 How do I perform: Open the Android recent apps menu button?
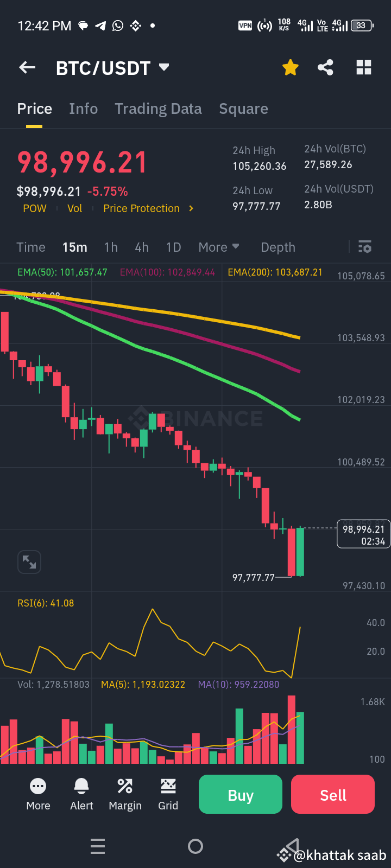click(x=98, y=846)
